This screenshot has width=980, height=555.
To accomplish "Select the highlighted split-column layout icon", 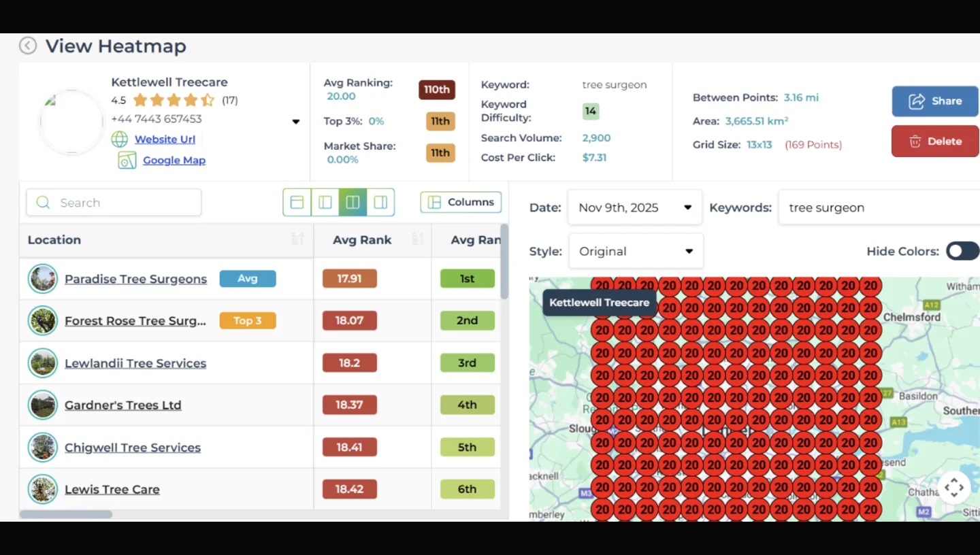I will [353, 202].
